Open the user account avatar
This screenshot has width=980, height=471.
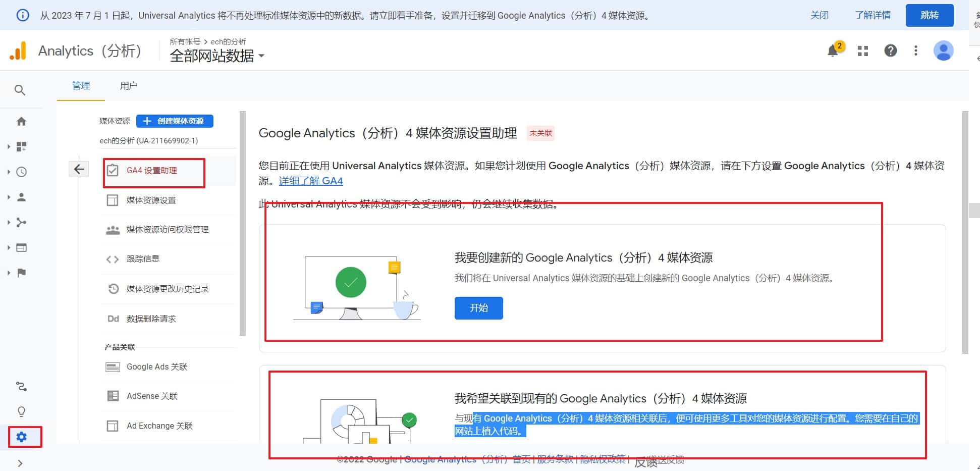(943, 50)
